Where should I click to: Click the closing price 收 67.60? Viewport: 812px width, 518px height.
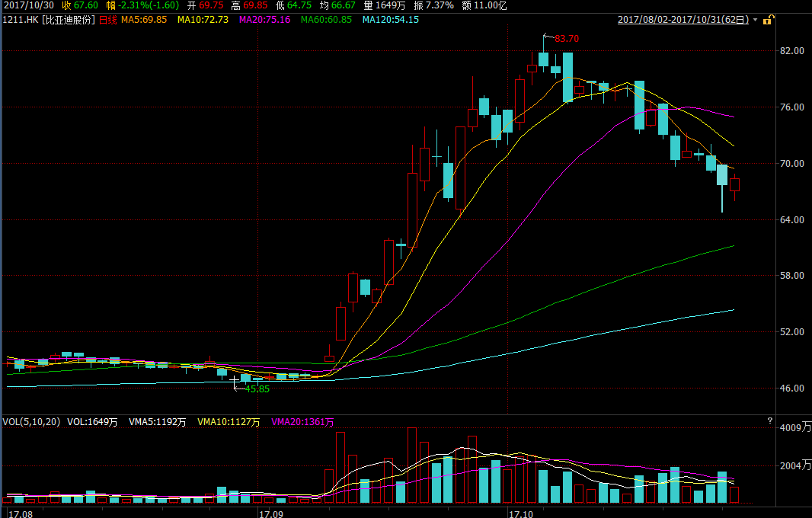pos(80,5)
